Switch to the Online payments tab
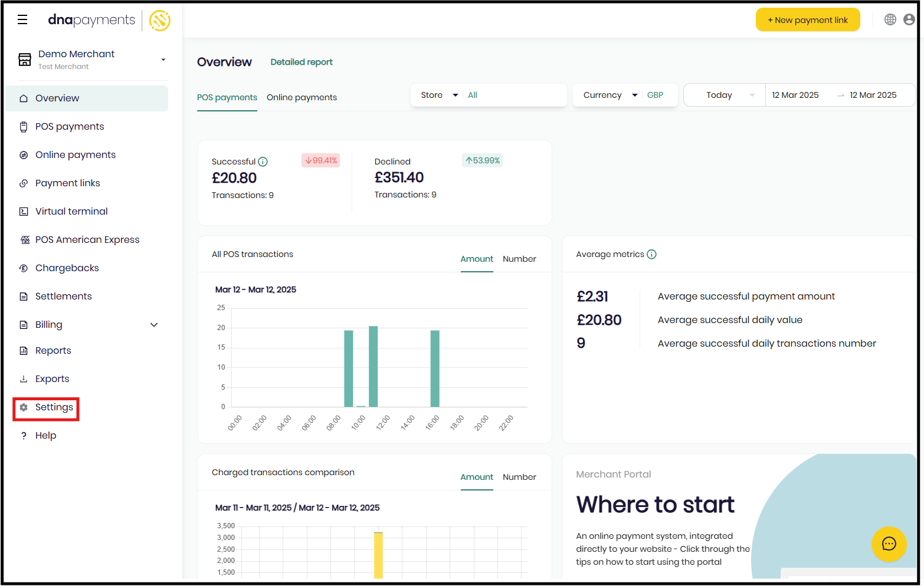The height and width of the screenshot is (586, 924). [302, 98]
